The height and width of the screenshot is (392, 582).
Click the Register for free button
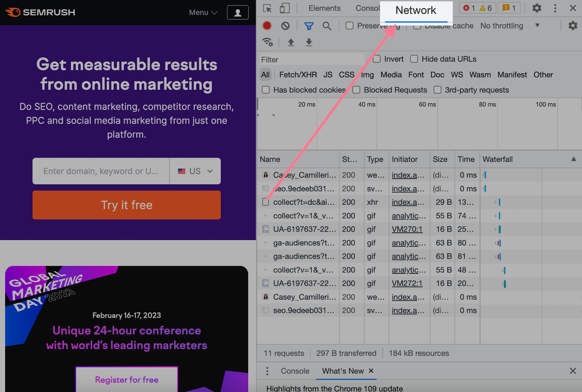(126, 380)
